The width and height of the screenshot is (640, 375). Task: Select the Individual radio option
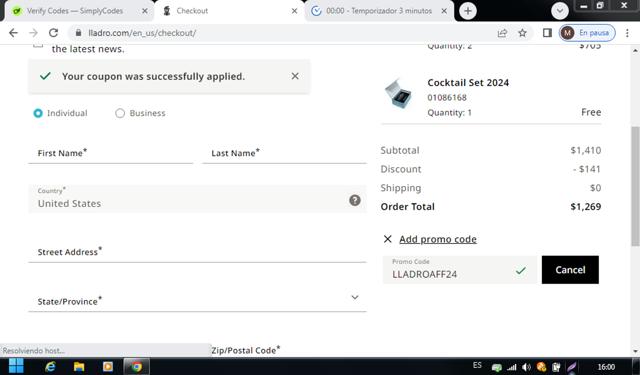tap(38, 113)
